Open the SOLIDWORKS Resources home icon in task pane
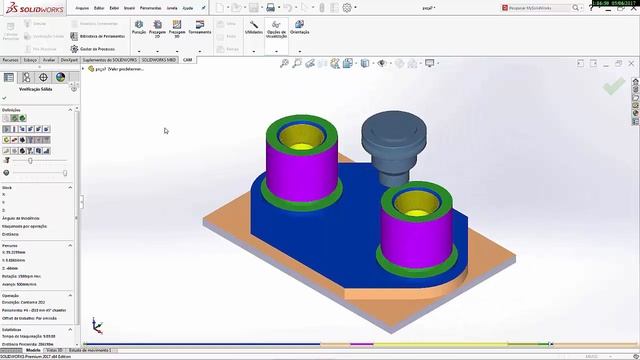640x360 pixels. pos(636,81)
